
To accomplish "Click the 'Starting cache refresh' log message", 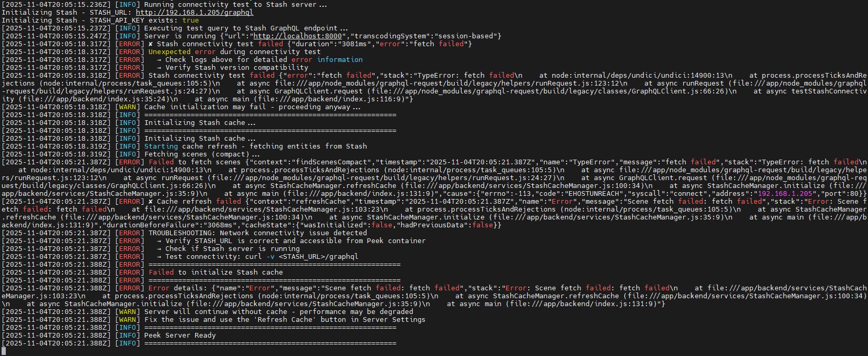I will [x=190, y=146].
